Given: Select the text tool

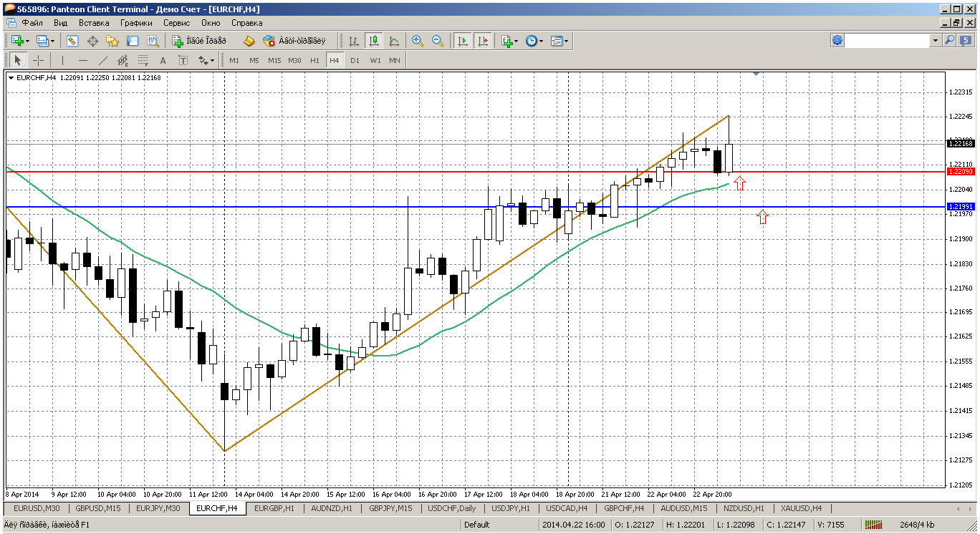Looking at the screenshot, I should (163, 60).
